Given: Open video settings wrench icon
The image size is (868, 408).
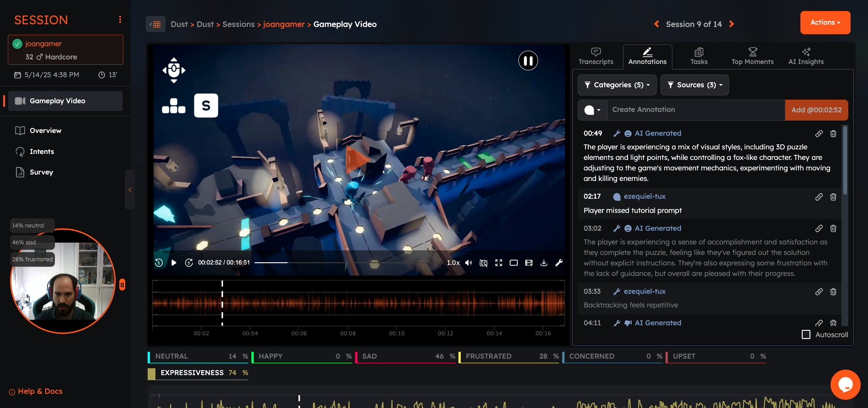Looking at the screenshot, I should [x=559, y=263].
